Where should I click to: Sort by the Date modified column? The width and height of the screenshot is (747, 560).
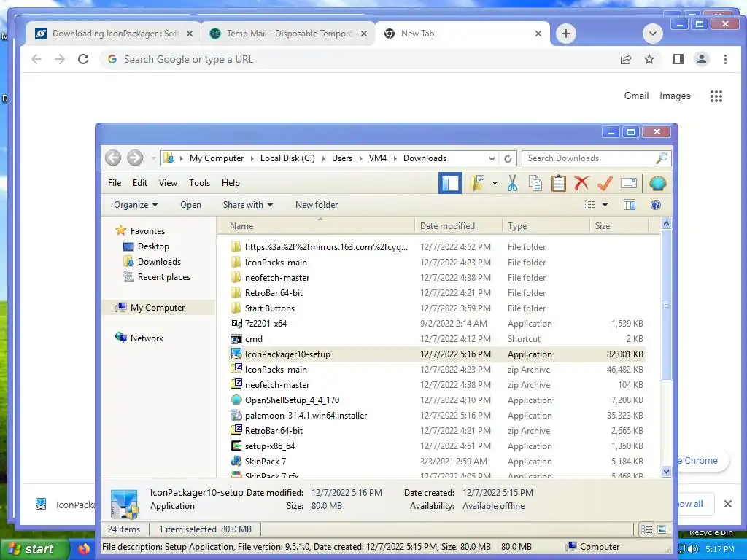coord(458,226)
